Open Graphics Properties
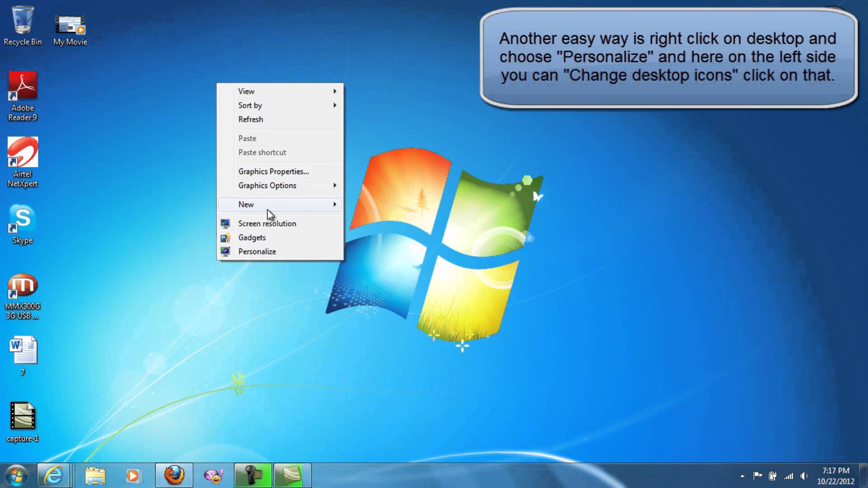 pyautogui.click(x=273, y=171)
